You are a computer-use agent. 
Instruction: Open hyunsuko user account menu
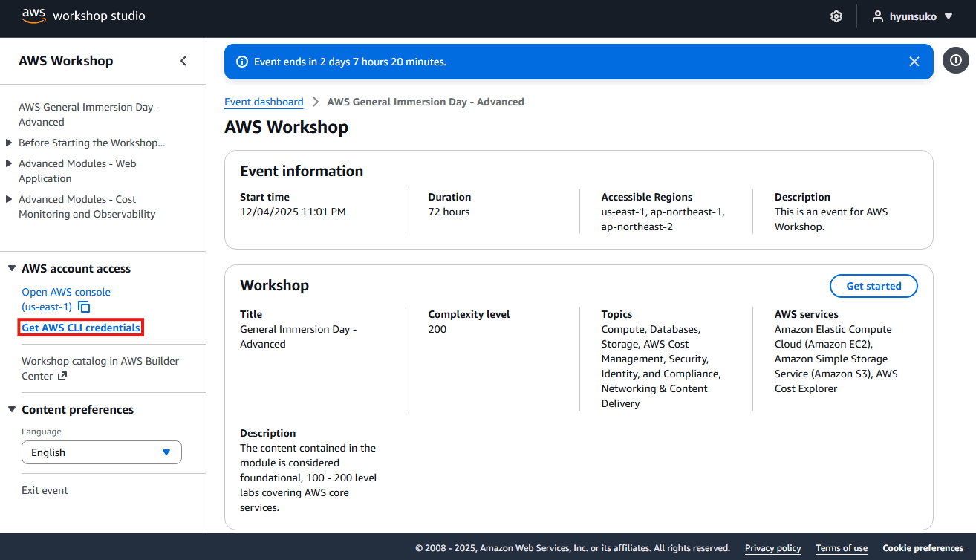pyautogui.click(x=912, y=16)
